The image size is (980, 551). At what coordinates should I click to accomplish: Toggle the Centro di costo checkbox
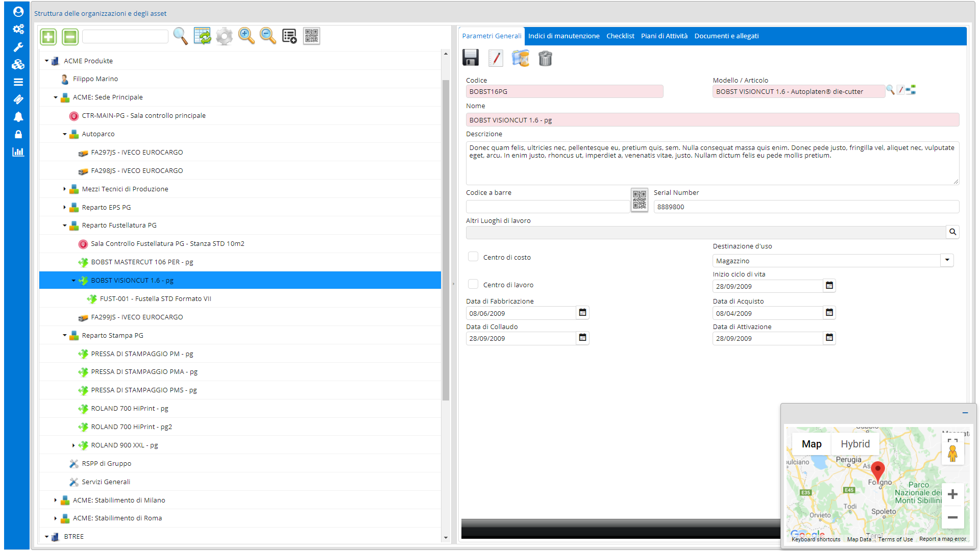pos(473,257)
